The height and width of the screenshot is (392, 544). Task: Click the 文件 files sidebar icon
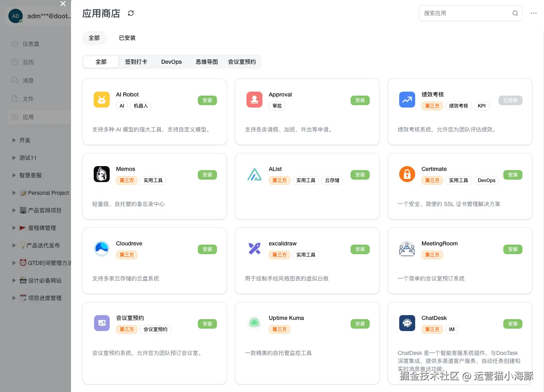tap(15, 99)
